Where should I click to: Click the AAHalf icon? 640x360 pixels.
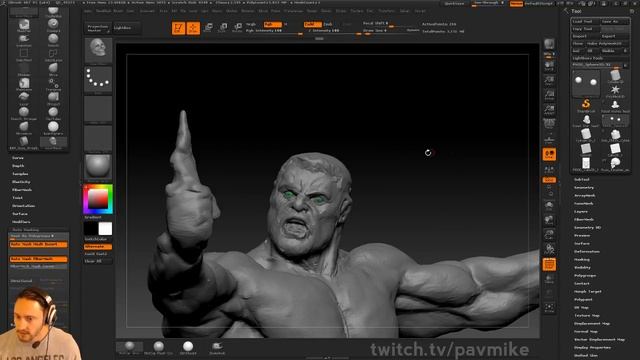pos(549,109)
